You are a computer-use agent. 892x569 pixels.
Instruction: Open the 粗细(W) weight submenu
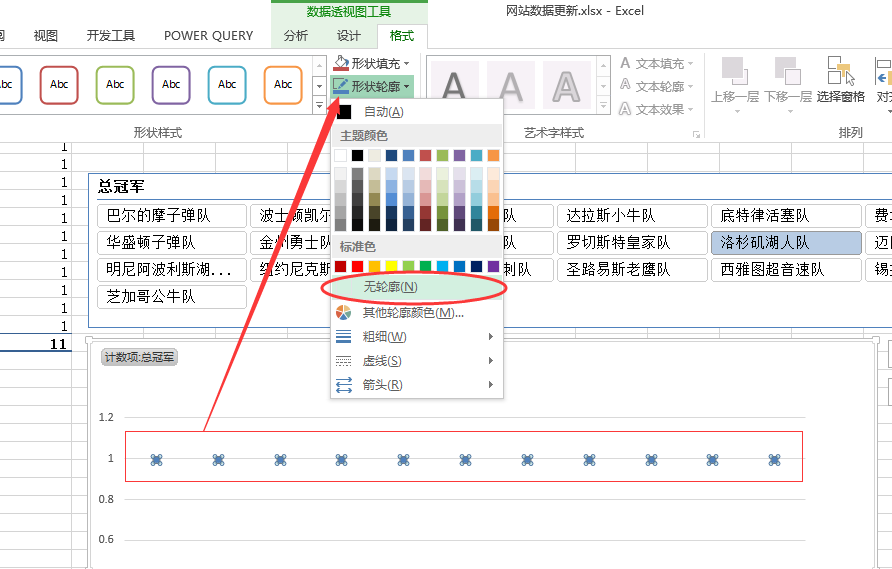pos(417,337)
